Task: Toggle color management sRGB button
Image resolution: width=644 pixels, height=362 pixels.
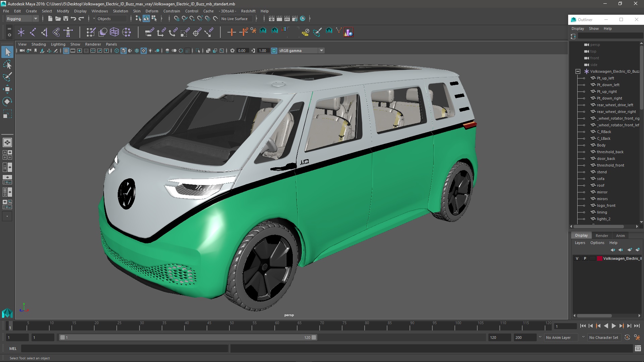Action: pos(274,51)
